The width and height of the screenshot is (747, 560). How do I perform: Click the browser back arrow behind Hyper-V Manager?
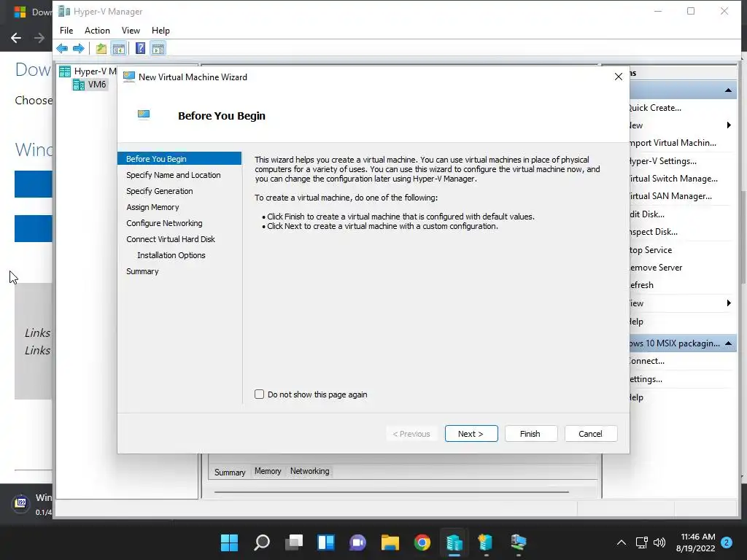click(16, 38)
